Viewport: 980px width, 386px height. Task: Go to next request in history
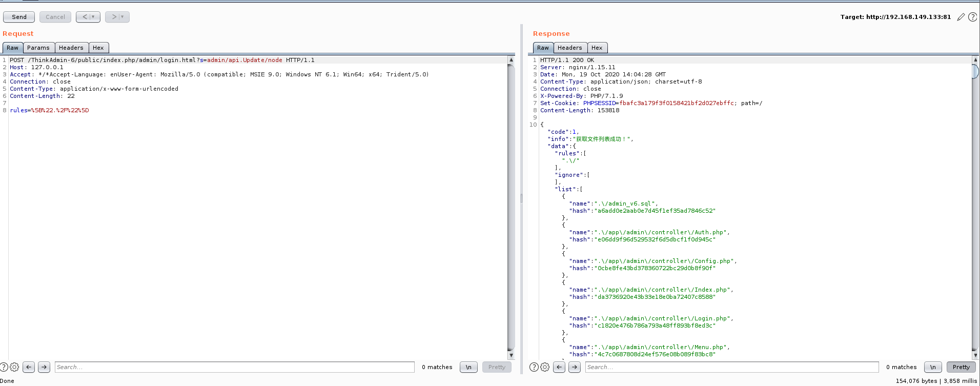114,17
